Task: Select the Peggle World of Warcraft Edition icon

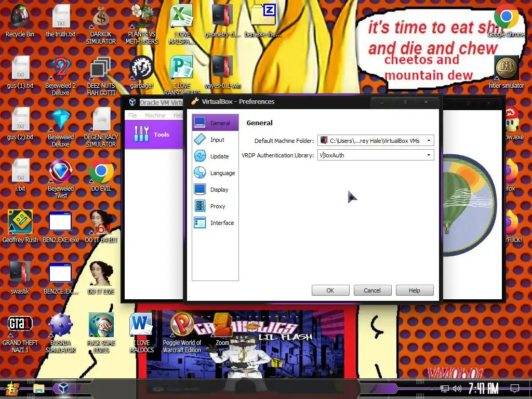Action: click(x=182, y=333)
